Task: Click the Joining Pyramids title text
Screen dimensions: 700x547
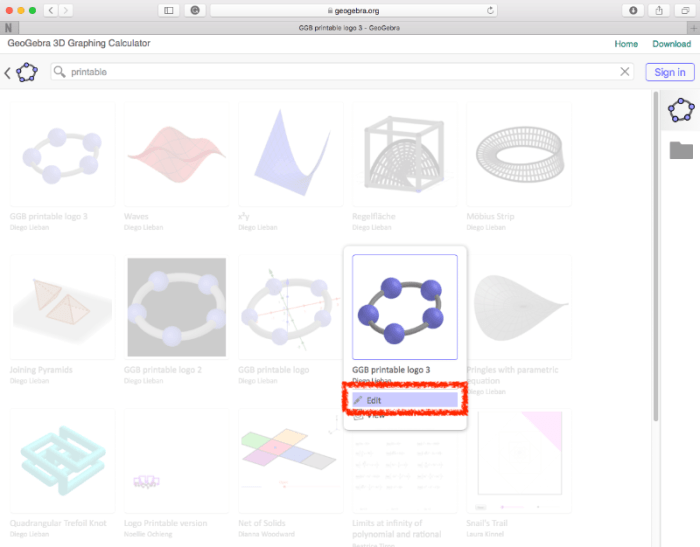Action: (x=41, y=370)
